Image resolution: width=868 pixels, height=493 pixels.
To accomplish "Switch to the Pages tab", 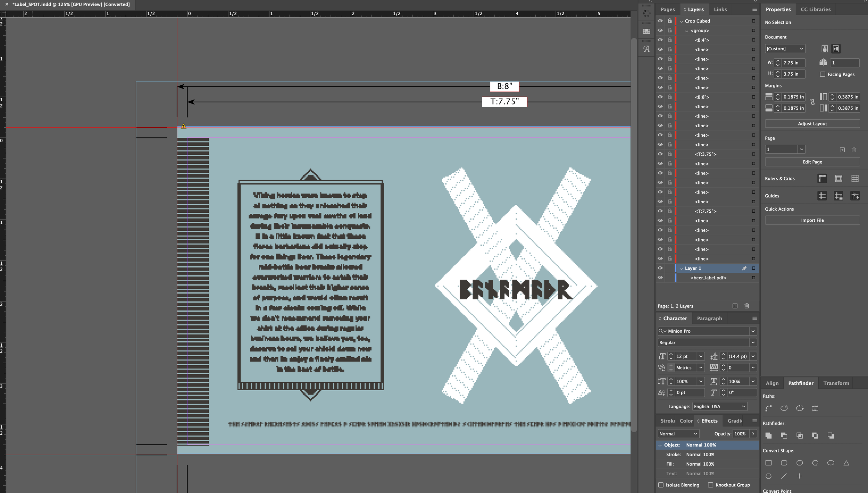I will (x=667, y=9).
